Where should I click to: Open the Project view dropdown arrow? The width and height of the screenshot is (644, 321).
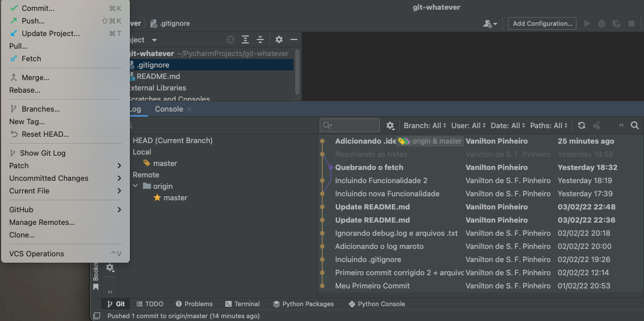[x=154, y=40]
